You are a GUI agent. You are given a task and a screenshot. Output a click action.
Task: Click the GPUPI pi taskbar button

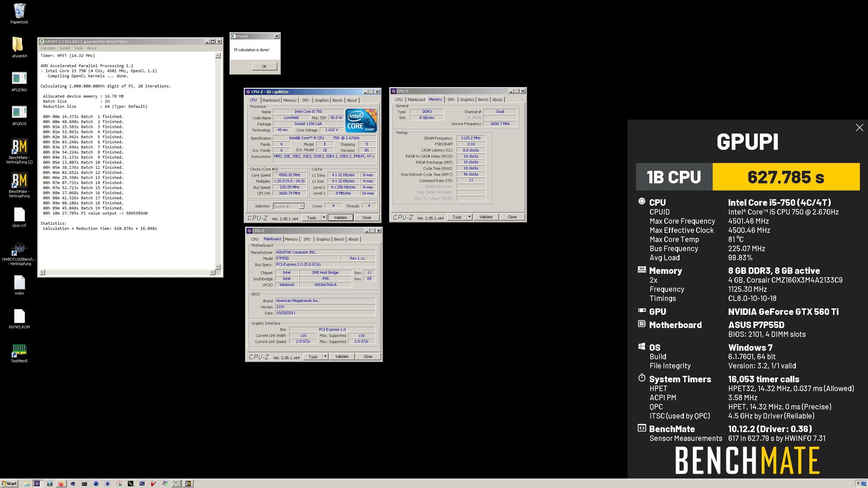pyautogui.click(x=176, y=484)
